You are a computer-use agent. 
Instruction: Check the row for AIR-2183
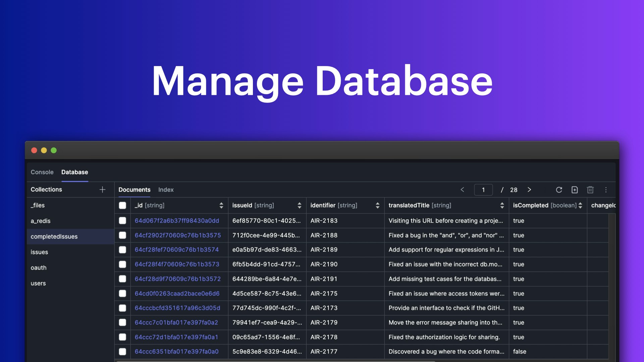pyautogui.click(x=122, y=221)
